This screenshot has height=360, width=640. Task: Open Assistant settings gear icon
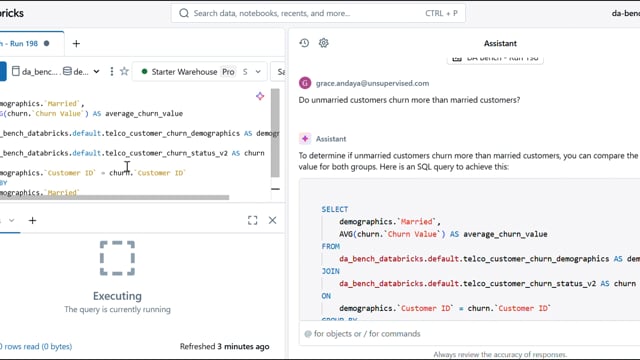point(324,43)
